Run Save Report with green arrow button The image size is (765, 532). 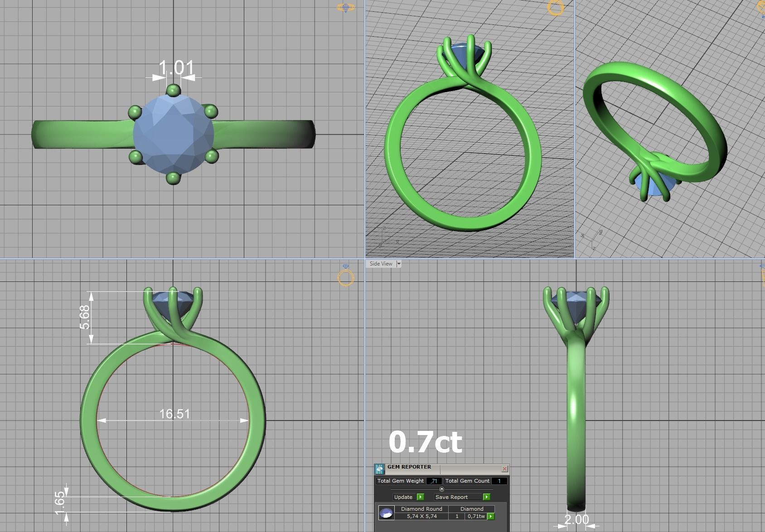[x=486, y=497]
